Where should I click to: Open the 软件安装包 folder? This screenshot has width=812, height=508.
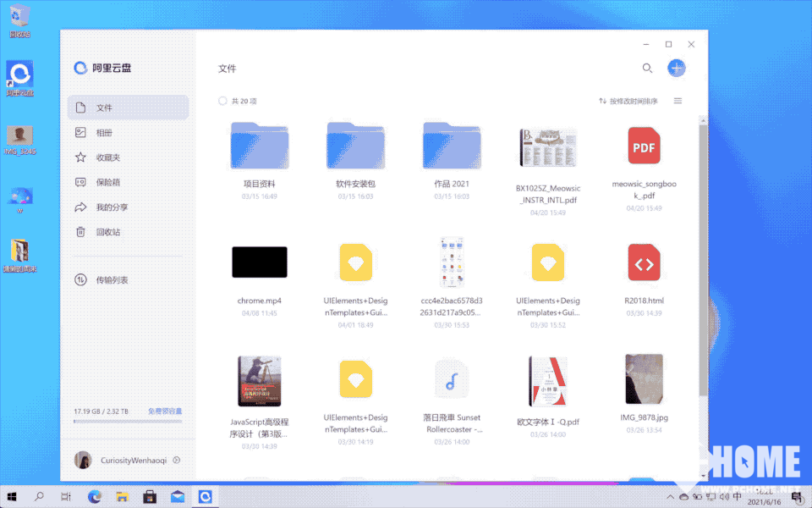tap(355, 145)
